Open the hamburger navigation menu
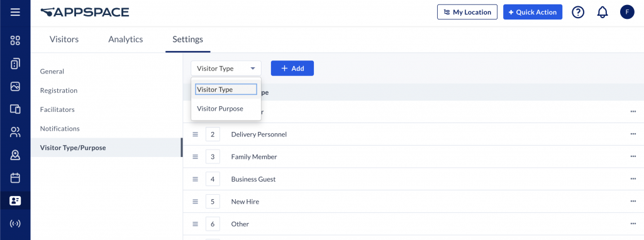Image resolution: width=644 pixels, height=240 pixels. click(15, 12)
